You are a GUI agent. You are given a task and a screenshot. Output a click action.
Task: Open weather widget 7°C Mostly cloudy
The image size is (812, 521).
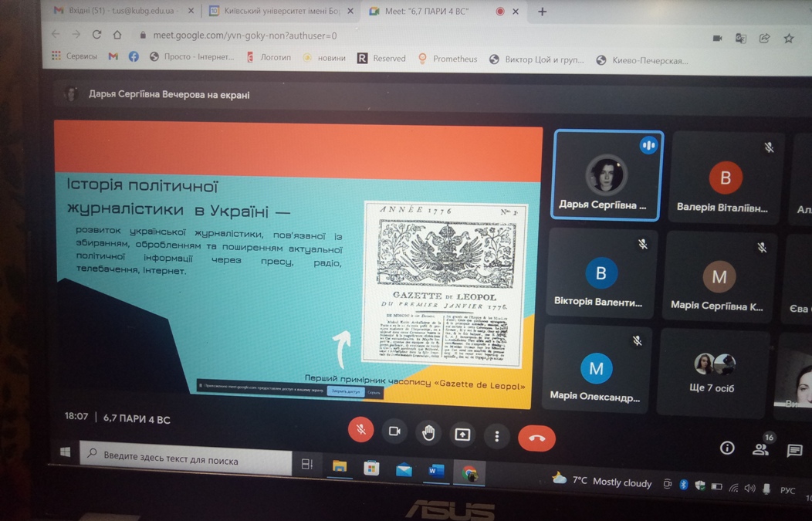[602, 481]
